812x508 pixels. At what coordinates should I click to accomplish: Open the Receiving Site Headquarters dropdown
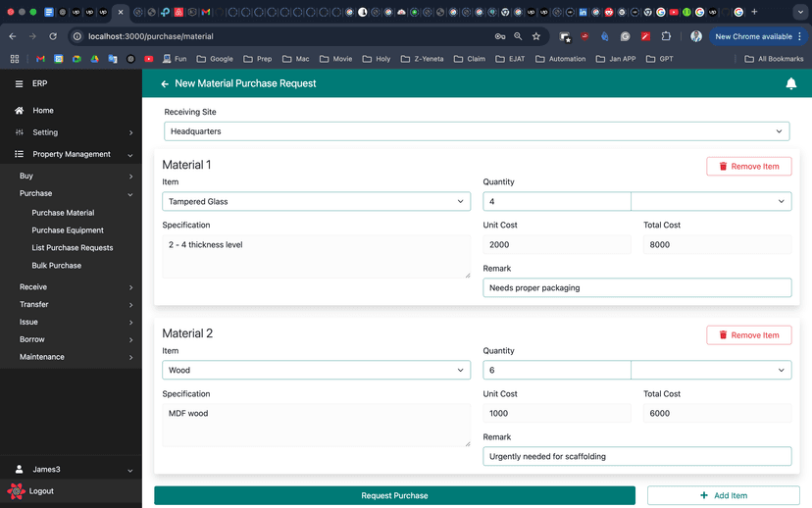(x=477, y=131)
